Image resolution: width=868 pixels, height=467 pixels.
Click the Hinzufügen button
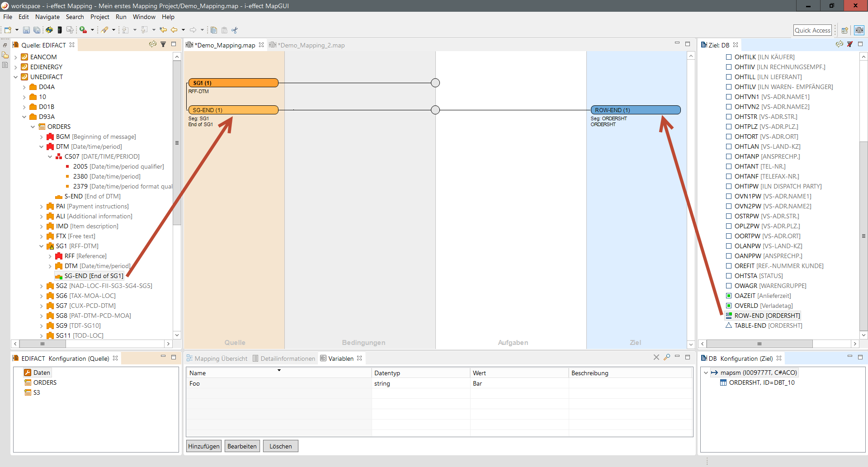coord(203,446)
